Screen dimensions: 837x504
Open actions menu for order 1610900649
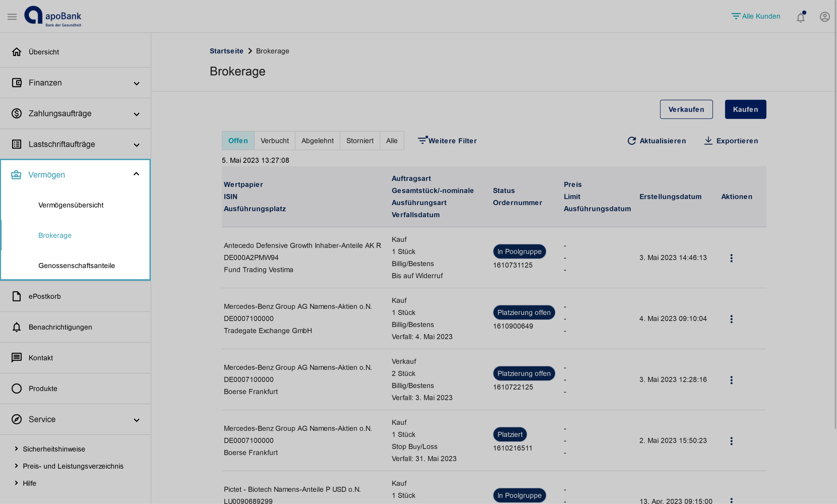point(731,319)
